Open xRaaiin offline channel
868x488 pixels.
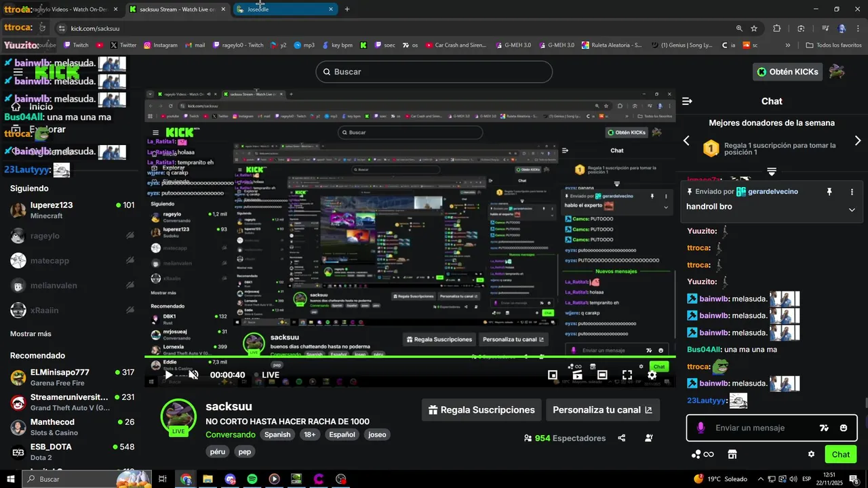pos(72,310)
